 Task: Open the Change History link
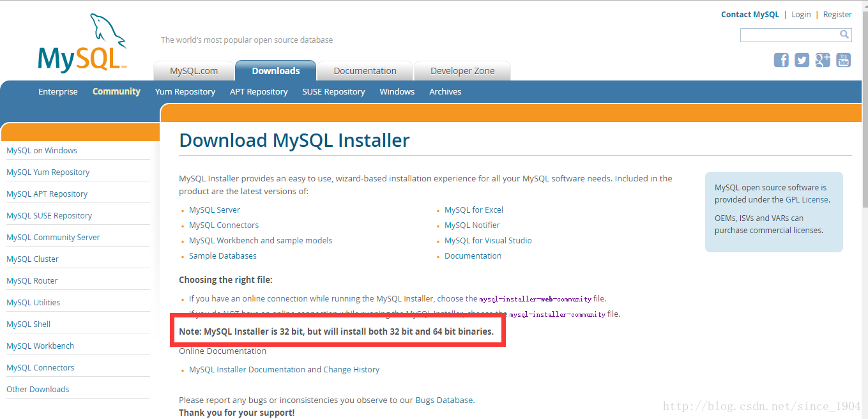tap(351, 370)
